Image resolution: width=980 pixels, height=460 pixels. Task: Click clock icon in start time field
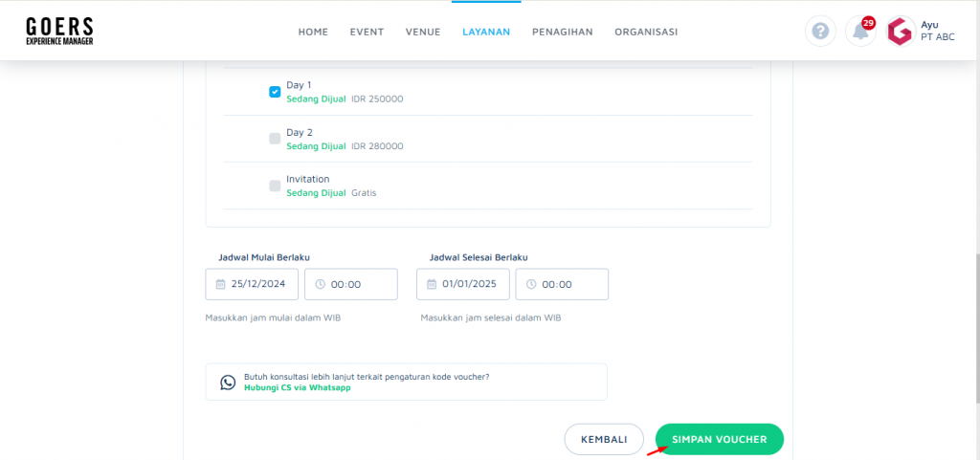point(320,284)
